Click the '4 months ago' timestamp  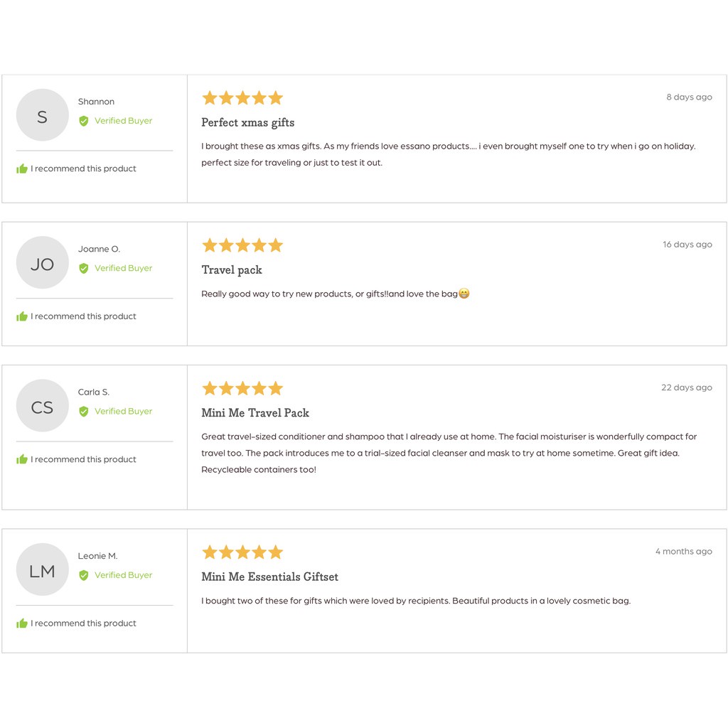point(683,552)
